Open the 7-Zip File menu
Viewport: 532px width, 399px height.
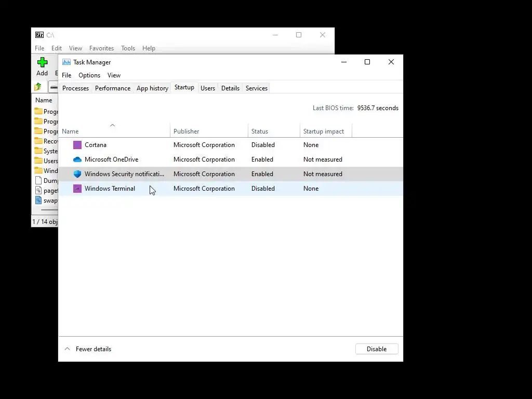(39, 48)
